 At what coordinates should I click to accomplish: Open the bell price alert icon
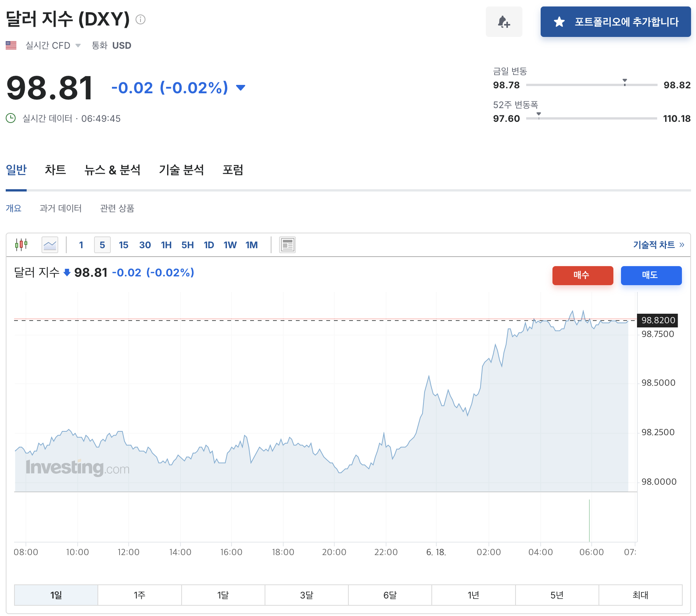[504, 22]
